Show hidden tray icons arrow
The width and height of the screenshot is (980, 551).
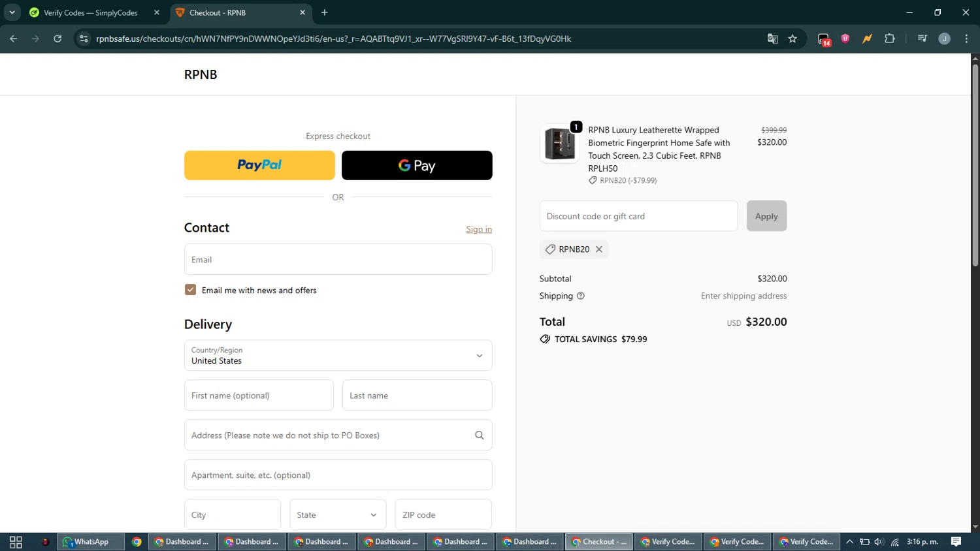[x=849, y=542]
